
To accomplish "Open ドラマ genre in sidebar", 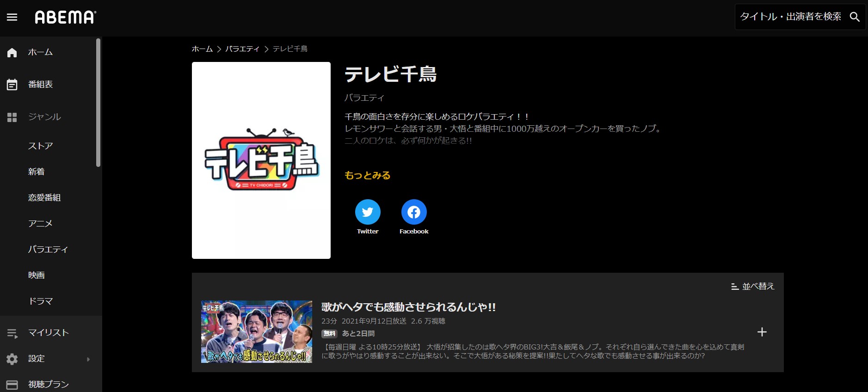I will (x=40, y=301).
